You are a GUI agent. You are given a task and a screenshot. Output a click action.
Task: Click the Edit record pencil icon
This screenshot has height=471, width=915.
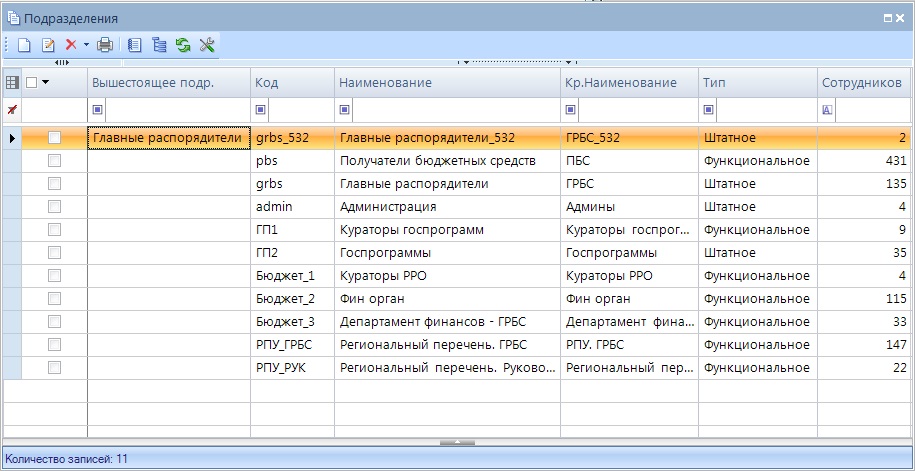[47, 45]
